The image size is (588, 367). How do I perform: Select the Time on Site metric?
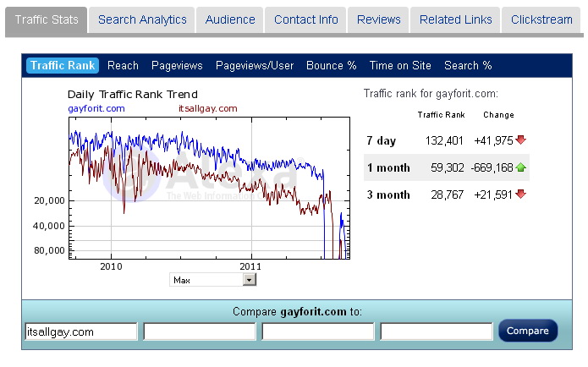coord(400,66)
